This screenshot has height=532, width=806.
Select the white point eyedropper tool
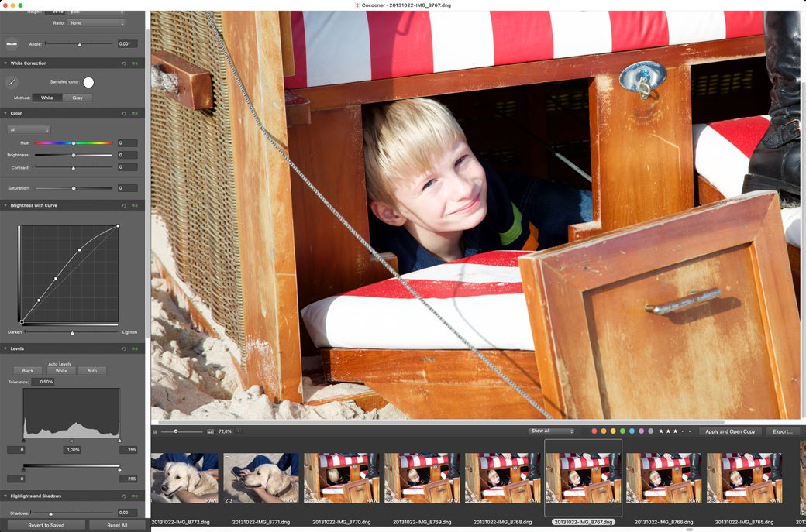click(x=12, y=82)
